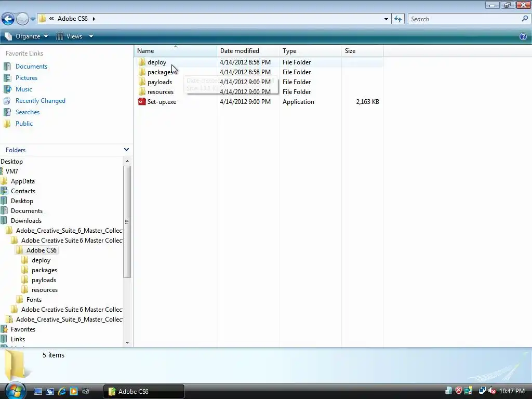Refresh the folder view

[x=398, y=19]
